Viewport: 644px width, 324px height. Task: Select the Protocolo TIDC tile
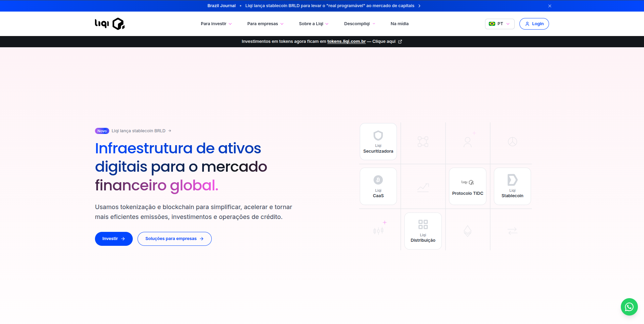[467, 186]
